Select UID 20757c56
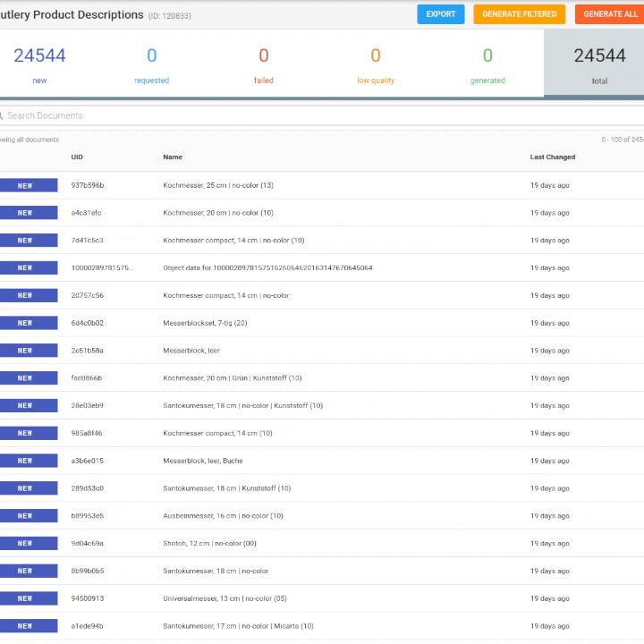644x644 pixels. pyautogui.click(x=88, y=295)
